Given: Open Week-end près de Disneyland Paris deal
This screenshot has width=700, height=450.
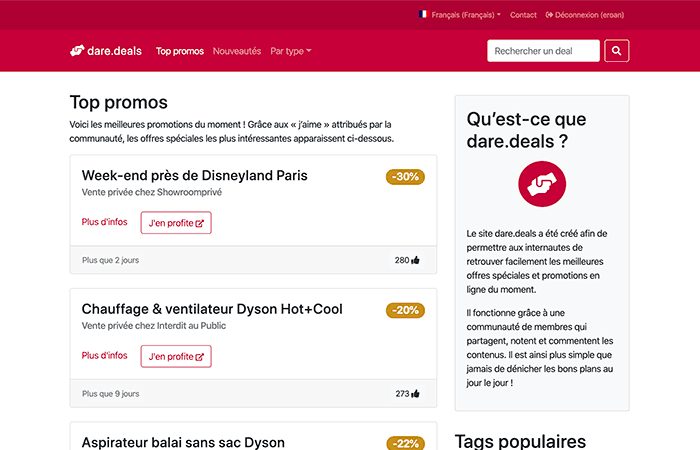Looking at the screenshot, I should click(x=194, y=175).
